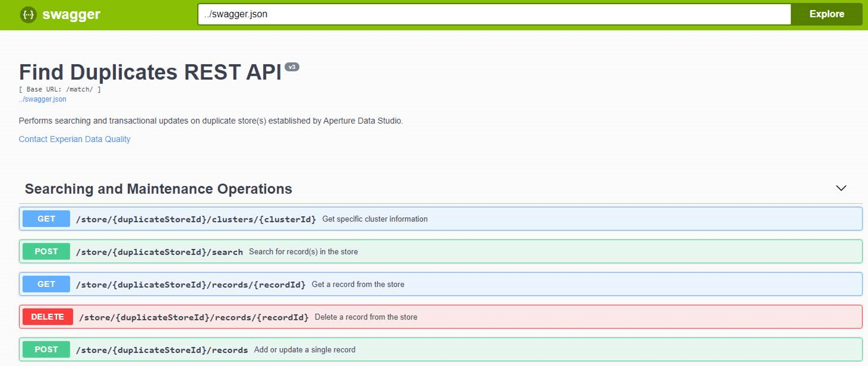The height and width of the screenshot is (366, 868).
Task: Click the swagger wordmark in the header
Action: pos(71,15)
